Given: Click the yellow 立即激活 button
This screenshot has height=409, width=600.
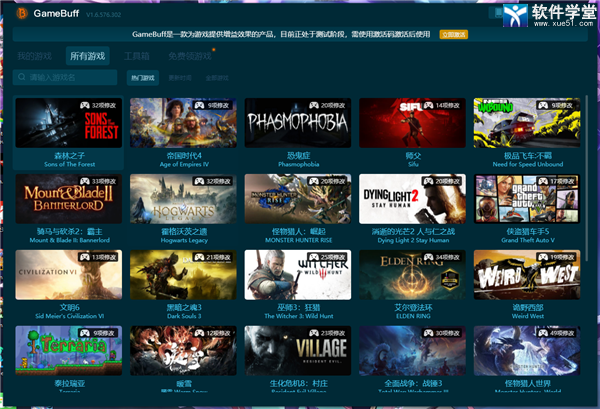Looking at the screenshot, I should pos(454,34).
